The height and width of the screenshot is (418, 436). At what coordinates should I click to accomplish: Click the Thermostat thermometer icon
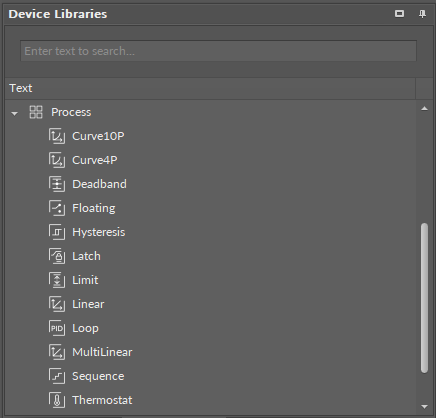coord(57,400)
